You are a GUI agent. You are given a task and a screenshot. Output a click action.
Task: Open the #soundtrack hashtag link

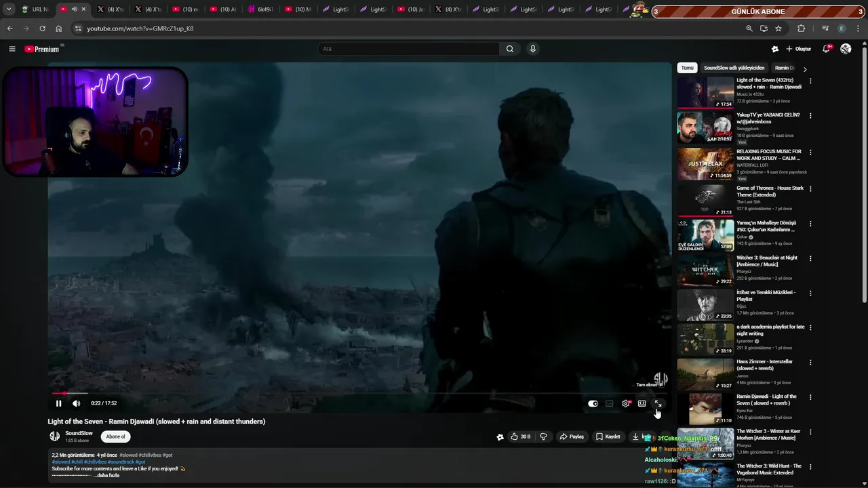pyautogui.click(x=121, y=462)
